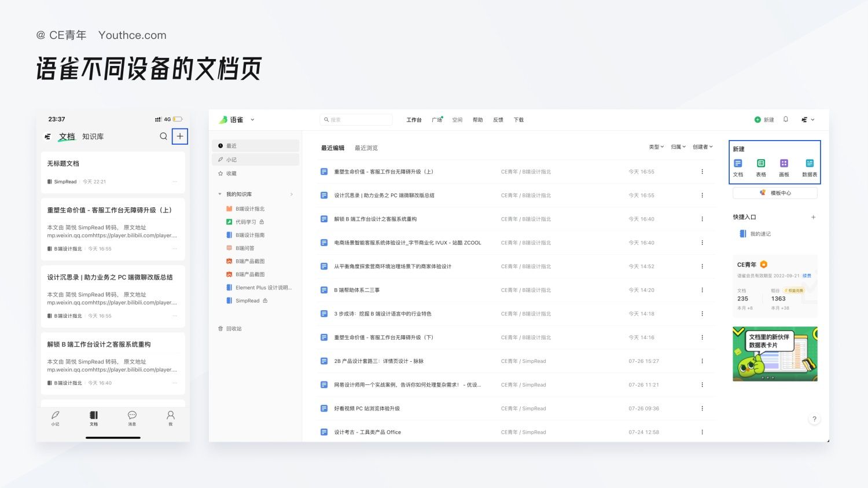Open desktop doc 2B 产品设计套路三
This screenshot has height=488, width=868.
[x=378, y=361]
